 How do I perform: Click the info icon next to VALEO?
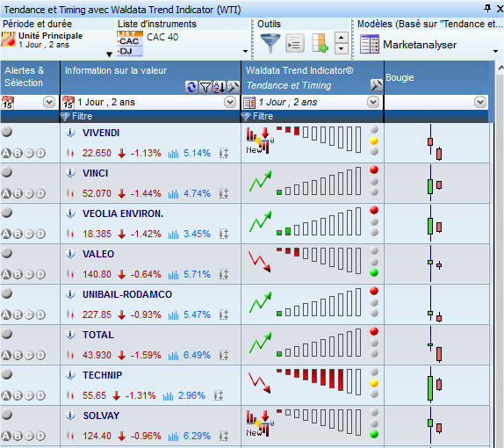(70, 253)
